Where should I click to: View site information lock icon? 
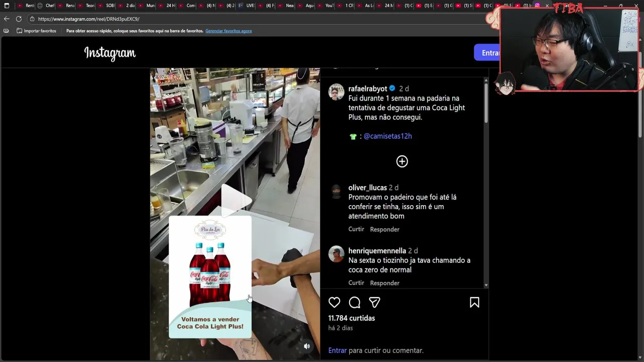point(32,19)
